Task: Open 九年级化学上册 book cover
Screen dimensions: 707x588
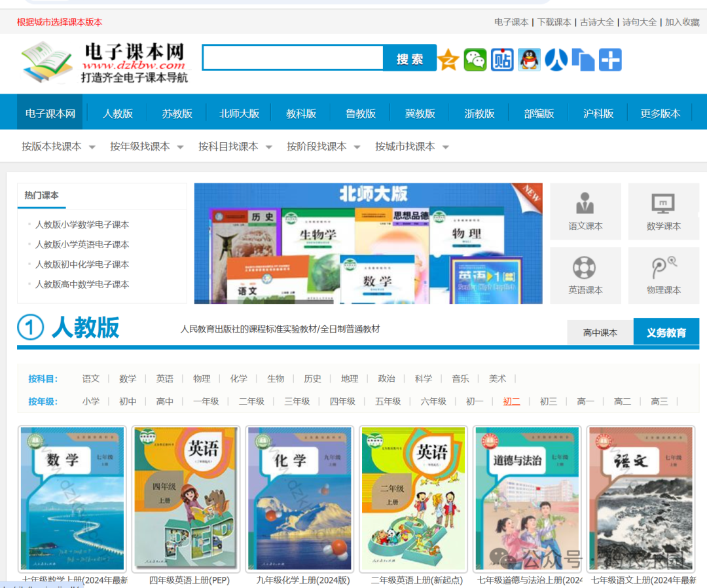Action: tap(300, 499)
